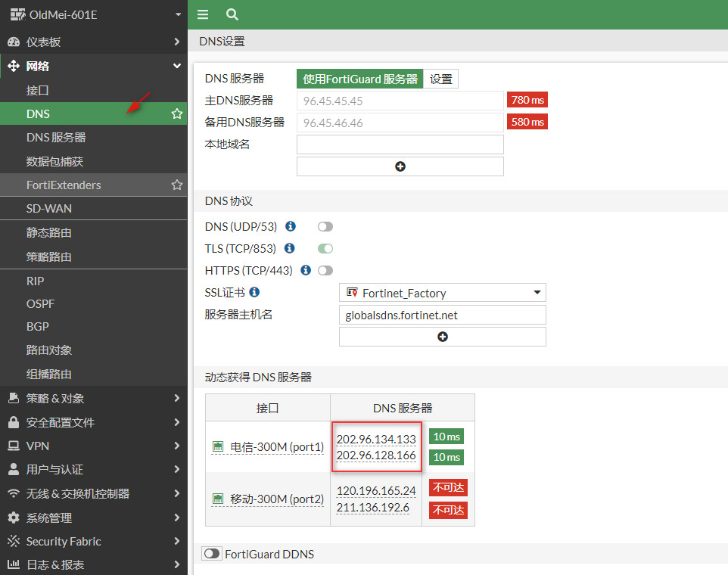
Task: Click the lock icon for 安全配置文件
Action: point(14,422)
